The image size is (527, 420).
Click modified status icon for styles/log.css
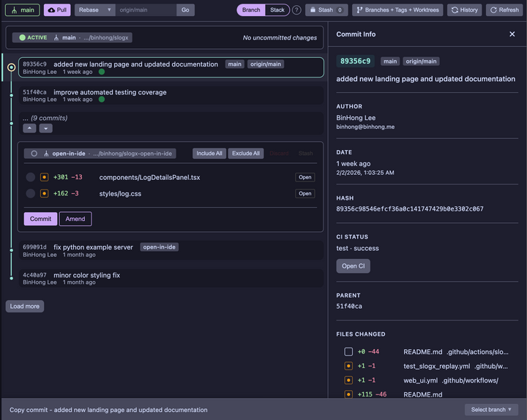click(44, 193)
